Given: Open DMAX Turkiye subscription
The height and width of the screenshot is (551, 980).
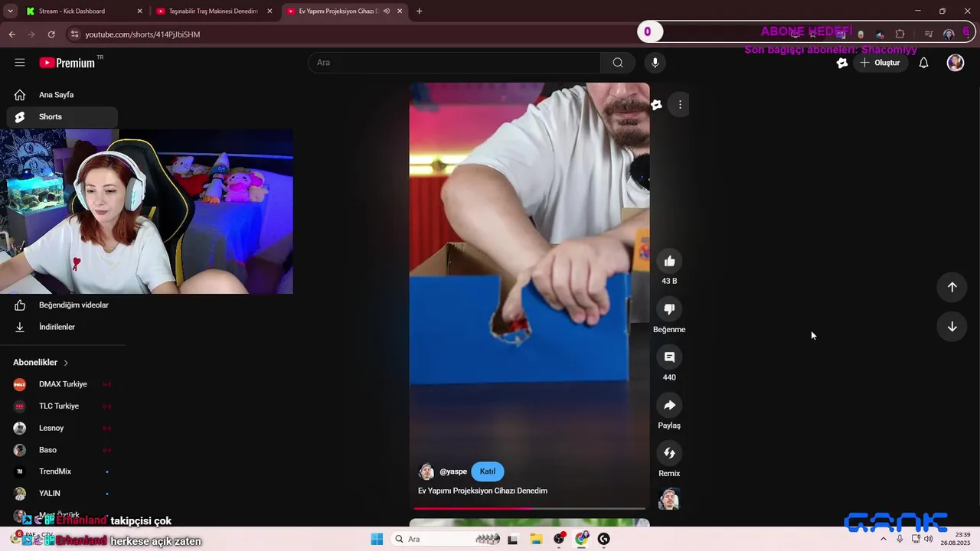Looking at the screenshot, I should 62,384.
